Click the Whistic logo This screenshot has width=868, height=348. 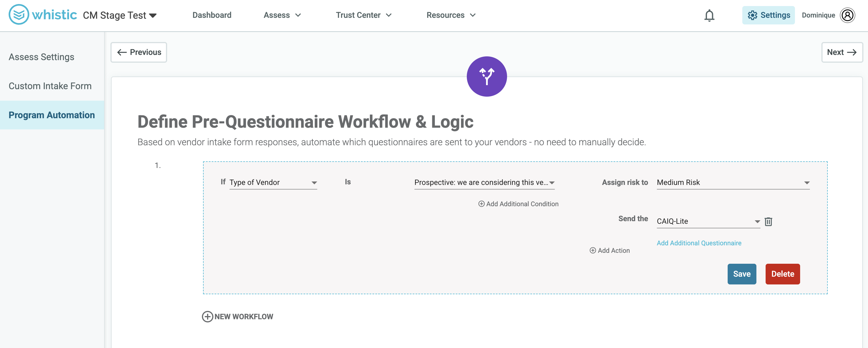click(43, 15)
